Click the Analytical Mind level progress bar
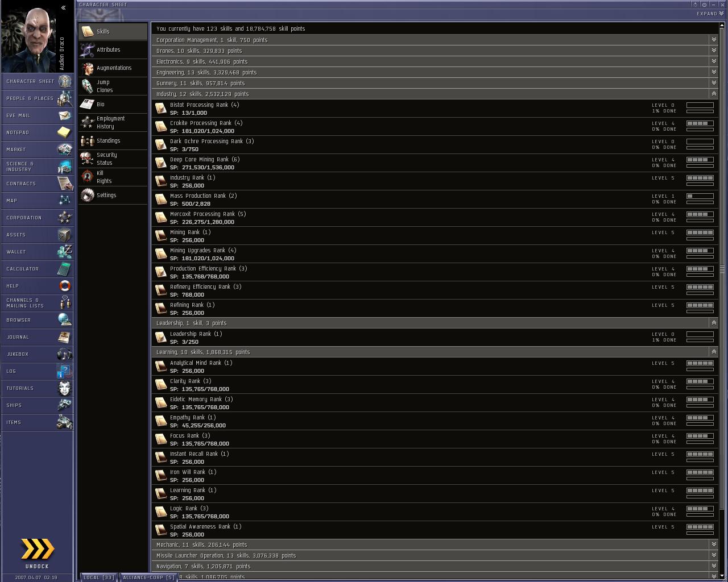The image size is (728, 582). 700,363
